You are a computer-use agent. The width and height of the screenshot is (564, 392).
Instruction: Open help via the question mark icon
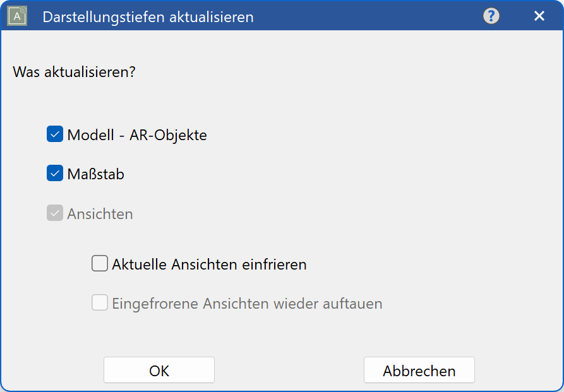[491, 16]
